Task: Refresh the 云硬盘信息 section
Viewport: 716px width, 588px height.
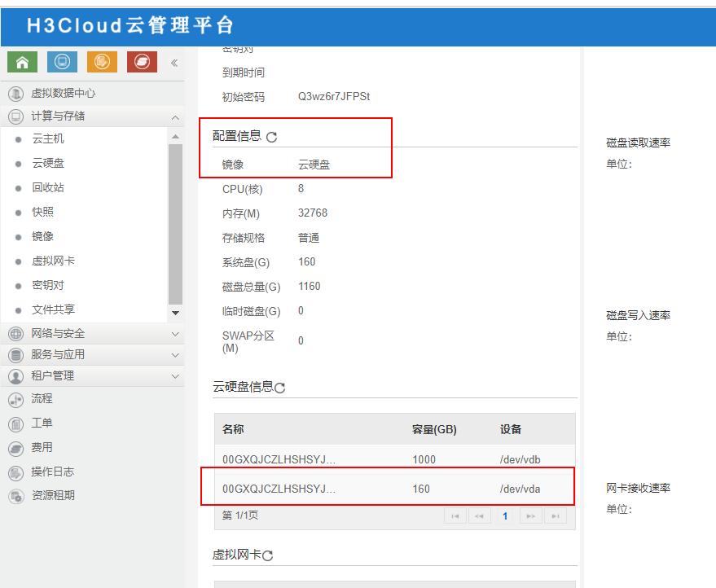Action: point(280,388)
